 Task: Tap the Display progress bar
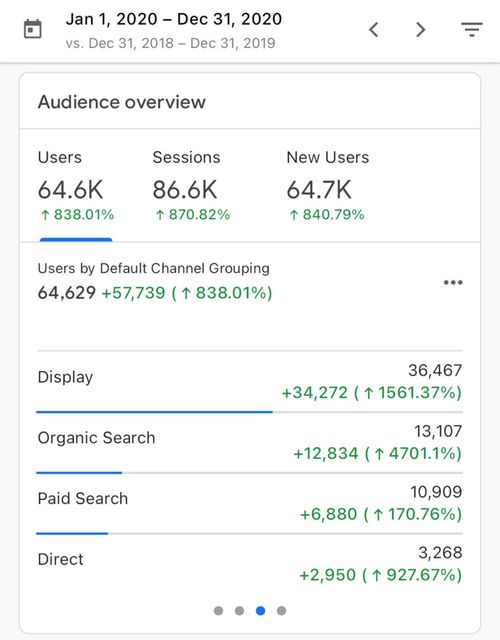tap(249, 412)
